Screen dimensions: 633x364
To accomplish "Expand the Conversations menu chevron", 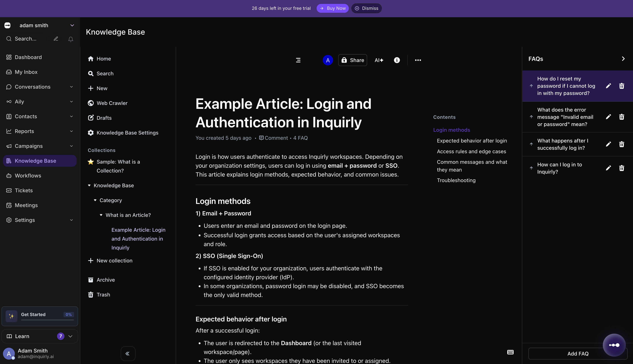I will [x=71, y=87].
